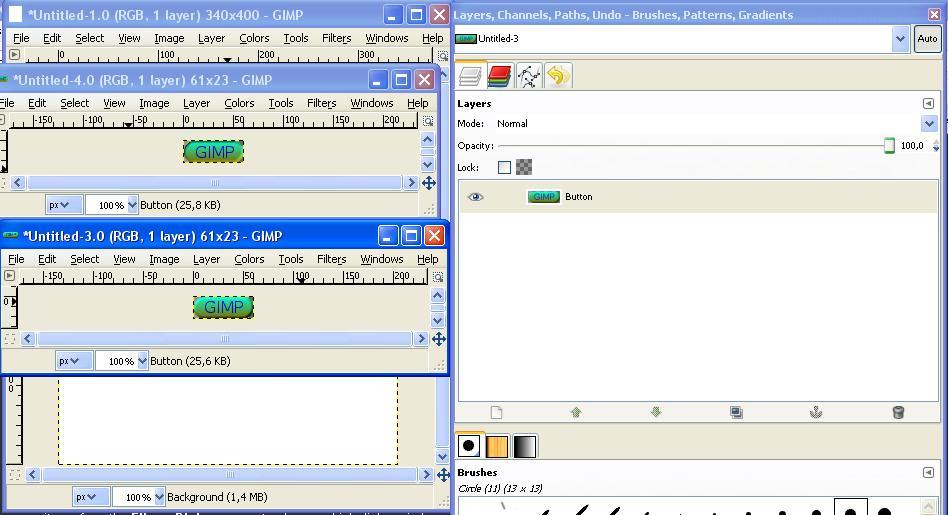Viewport: 948px width, 515px height.
Task: Select the highlighted circle brush in Brushes
Action: [x=851, y=507]
